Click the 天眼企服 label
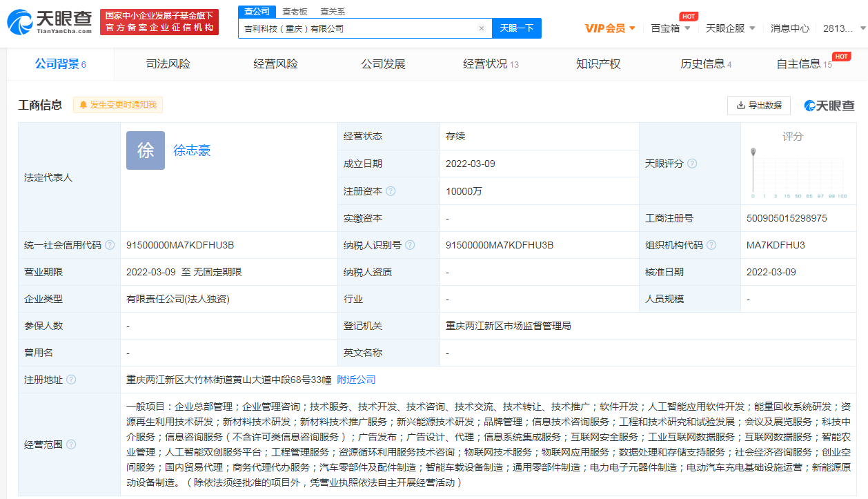 (725, 28)
